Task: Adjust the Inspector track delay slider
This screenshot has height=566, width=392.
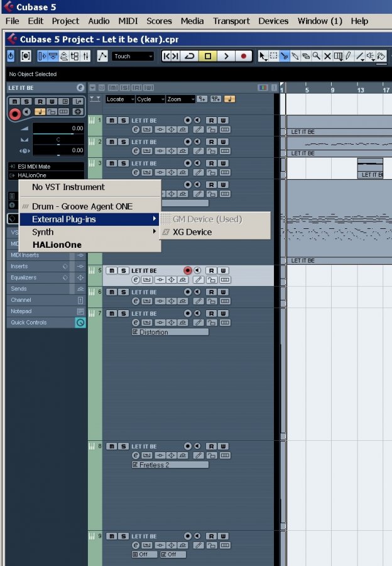Action: click(x=58, y=151)
